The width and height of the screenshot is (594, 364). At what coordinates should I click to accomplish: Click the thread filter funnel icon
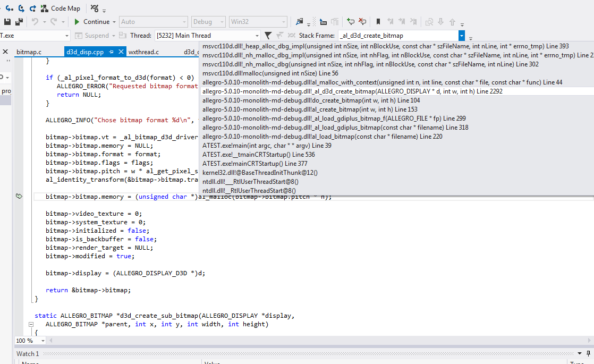point(268,36)
